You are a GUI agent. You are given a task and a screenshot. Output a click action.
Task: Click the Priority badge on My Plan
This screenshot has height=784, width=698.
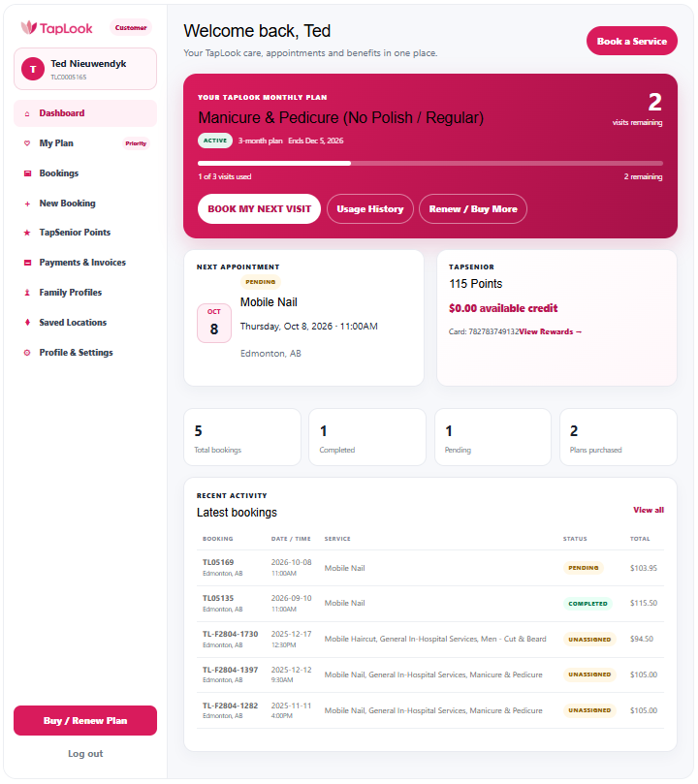pyautogui.click(x=136, y=143)
